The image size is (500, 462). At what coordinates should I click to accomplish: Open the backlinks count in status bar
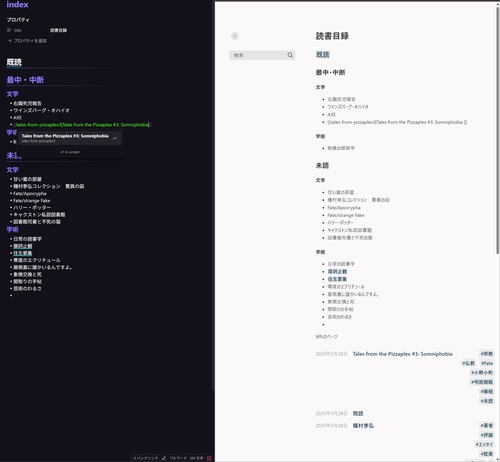[146, 458]
